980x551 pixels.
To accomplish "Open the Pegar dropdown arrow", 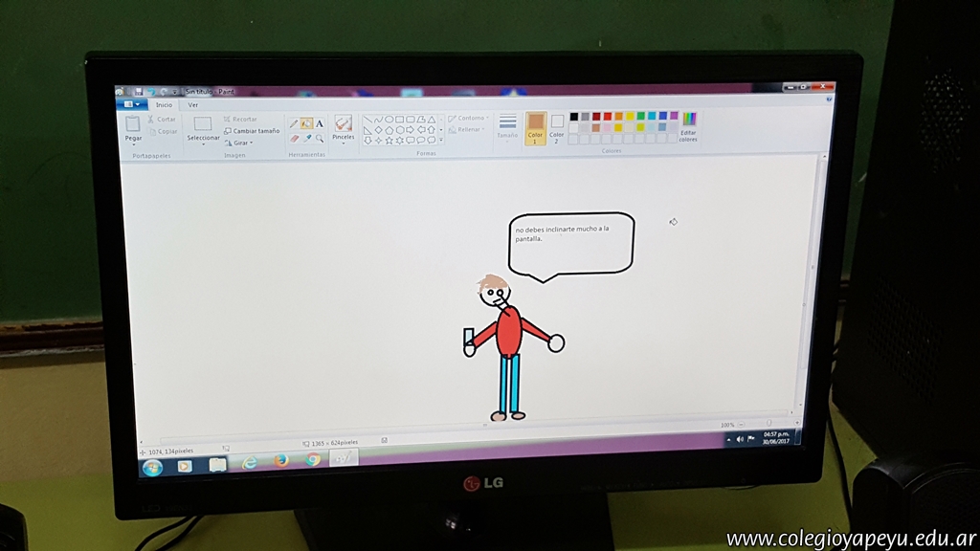I will click(x=133, y=145).
